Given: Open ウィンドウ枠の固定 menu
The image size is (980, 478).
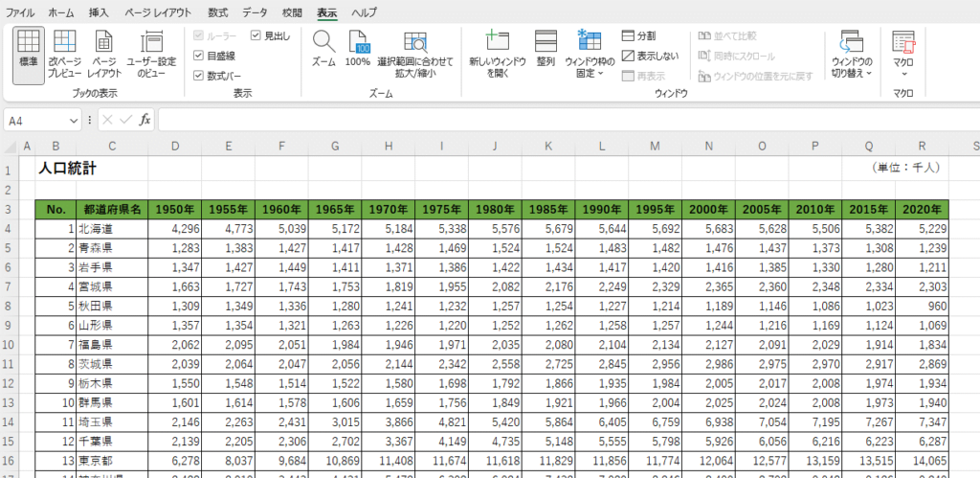Looking at the screenshot, I should [590, 55].
